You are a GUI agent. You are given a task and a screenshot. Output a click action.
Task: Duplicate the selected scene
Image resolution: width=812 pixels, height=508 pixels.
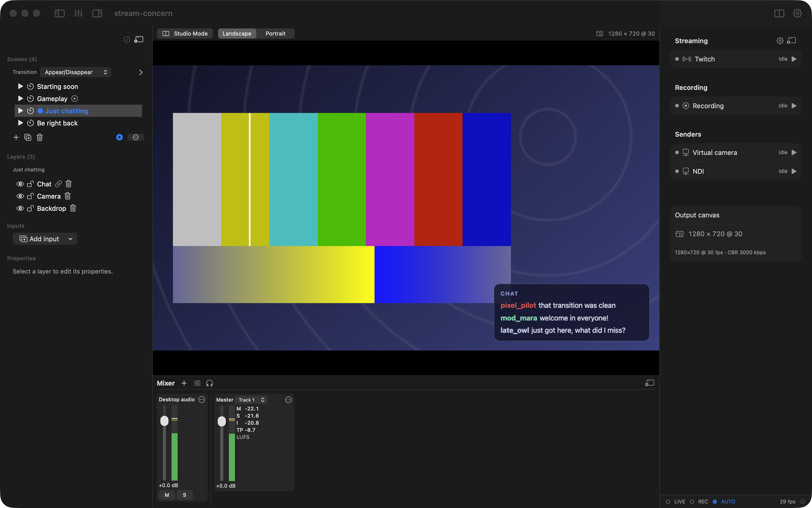pos(28,137)
